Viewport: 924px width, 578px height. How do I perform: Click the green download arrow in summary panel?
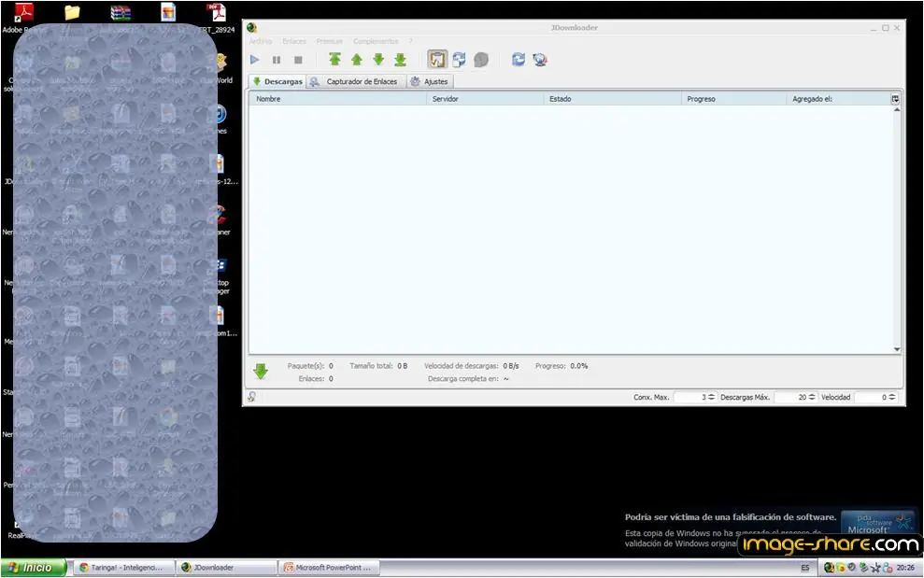(261, 372)
